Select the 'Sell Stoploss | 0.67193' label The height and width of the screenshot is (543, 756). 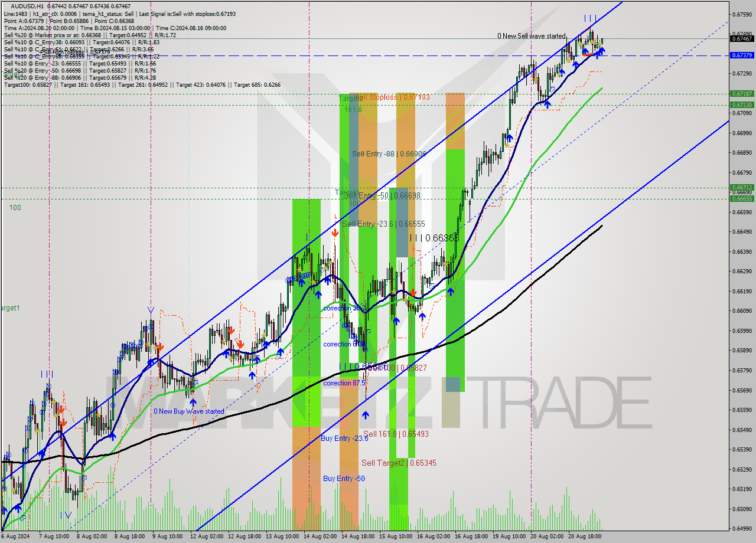click(393, 96)
